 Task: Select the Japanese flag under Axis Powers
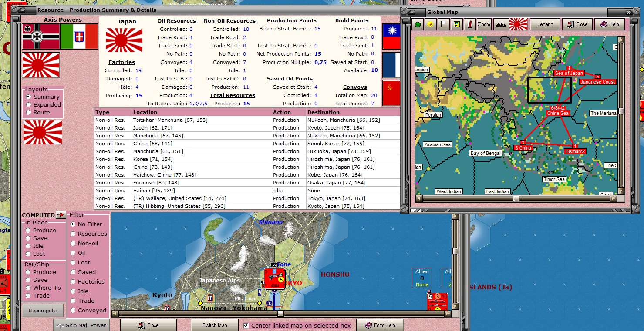click(x=41, y=65)
